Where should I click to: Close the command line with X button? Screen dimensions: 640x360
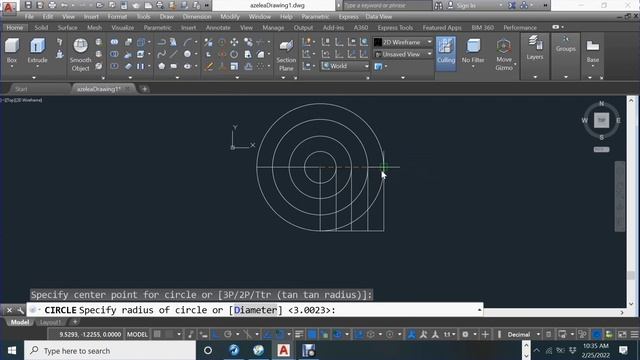tap(9, 311)
